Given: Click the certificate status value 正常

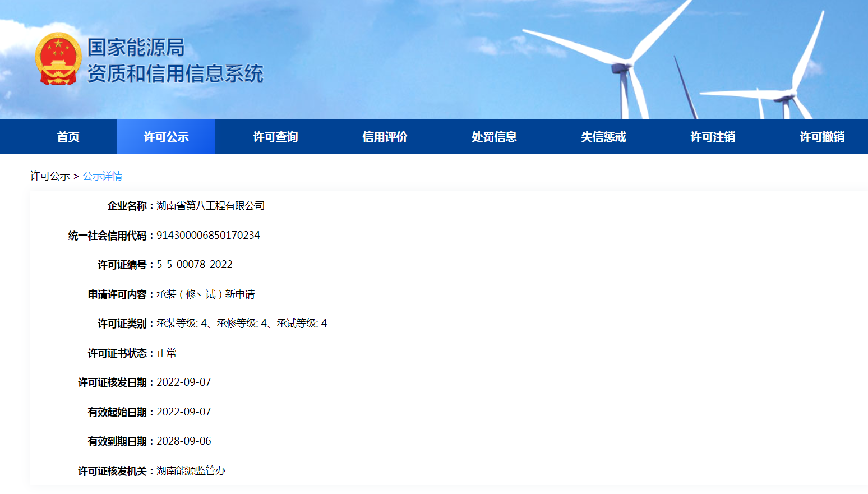Looking at the screenshot, I should (167, 353).
